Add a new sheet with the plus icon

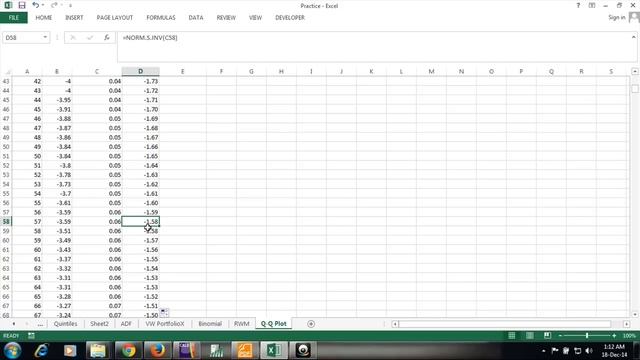pos(311,324)
